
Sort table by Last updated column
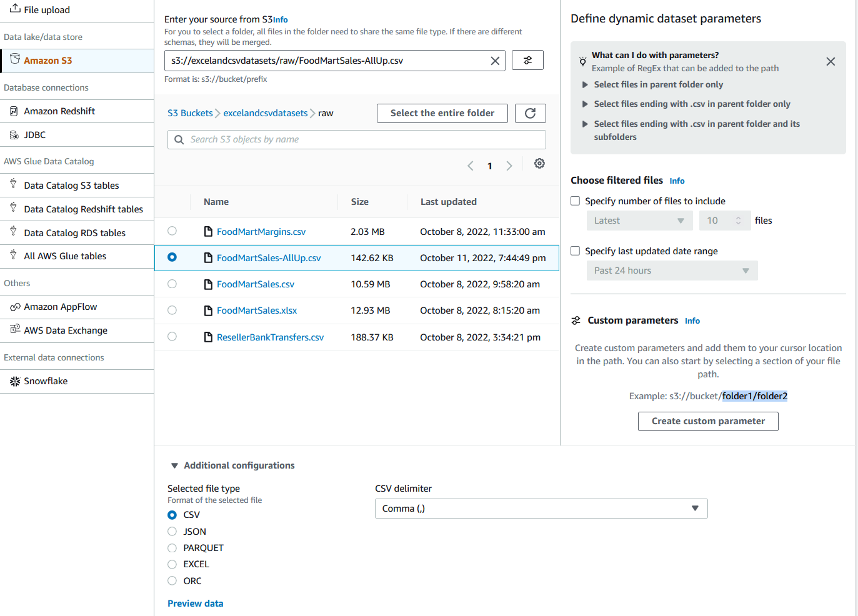click(x=449, y=202)
